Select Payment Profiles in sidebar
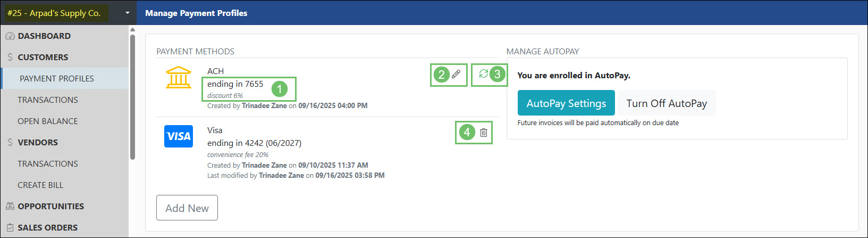 point(56,78)
